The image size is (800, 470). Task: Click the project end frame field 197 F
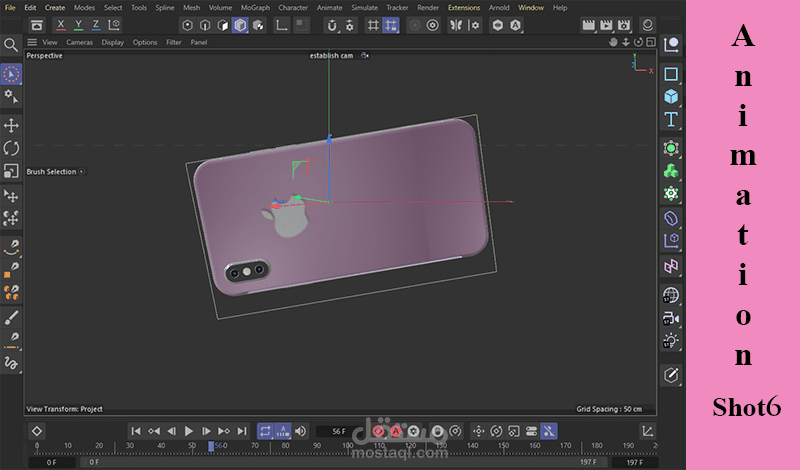[634, 462]
